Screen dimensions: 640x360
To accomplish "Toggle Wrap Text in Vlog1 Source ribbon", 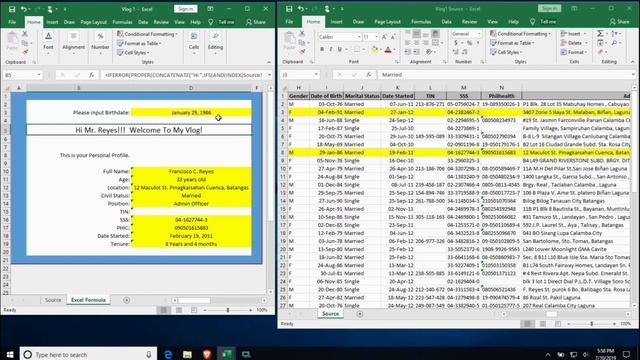I will [436, 33].
